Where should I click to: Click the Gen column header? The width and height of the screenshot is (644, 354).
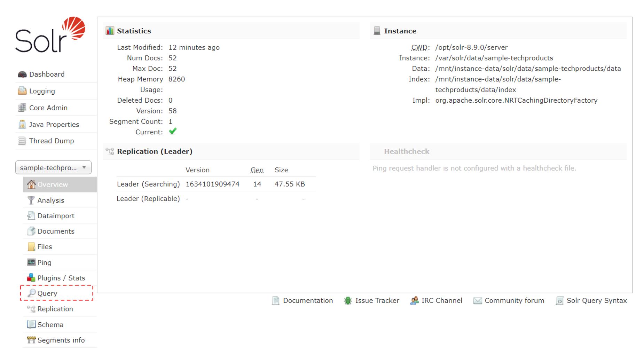[x=257, y=170]
